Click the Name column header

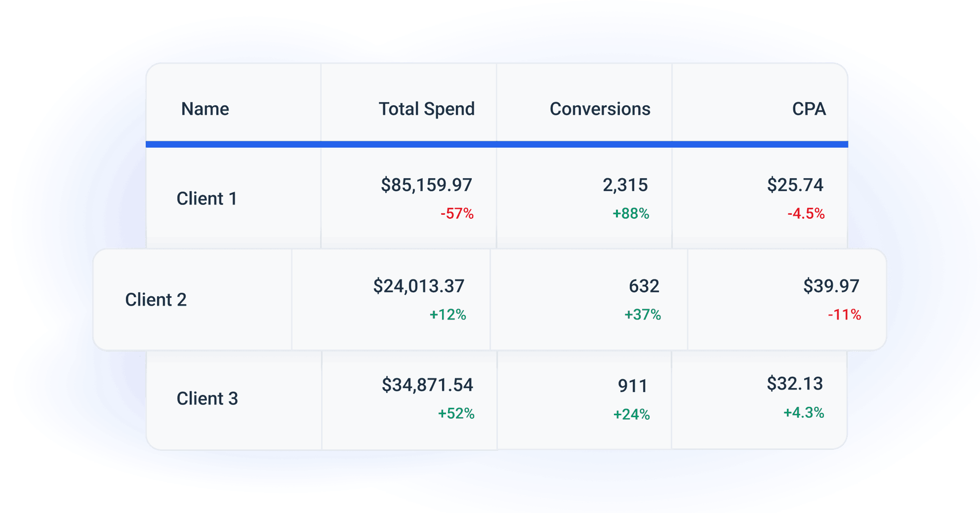[x=204, y=109]
